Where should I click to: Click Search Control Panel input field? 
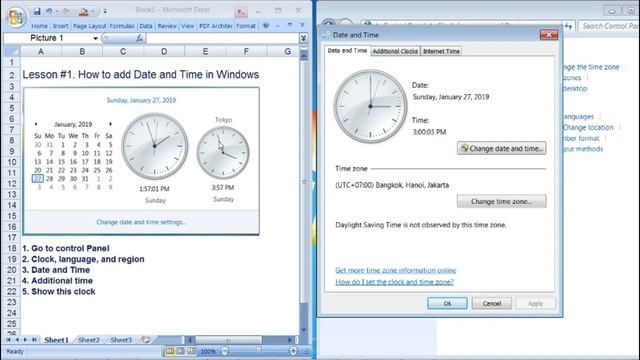609,26
